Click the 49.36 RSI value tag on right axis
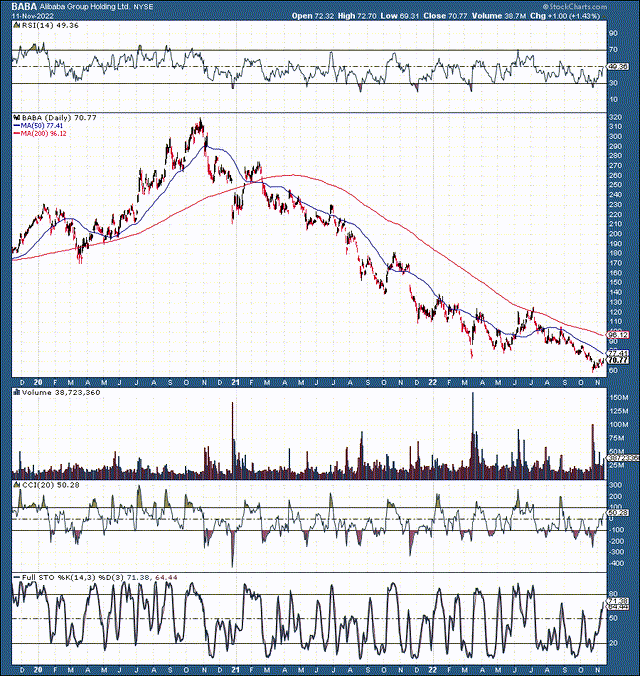The height and width of the screenshot is (676, 640). 618,67
